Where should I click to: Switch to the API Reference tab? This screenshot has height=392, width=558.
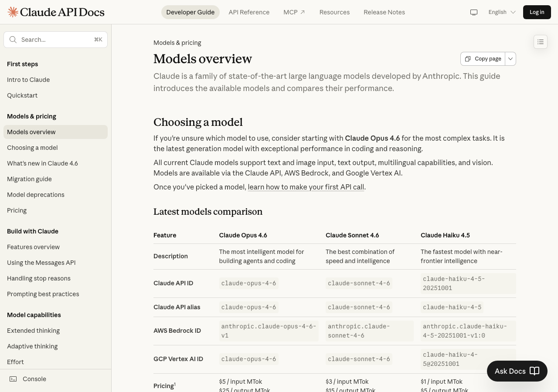click(x=249, y=12)
